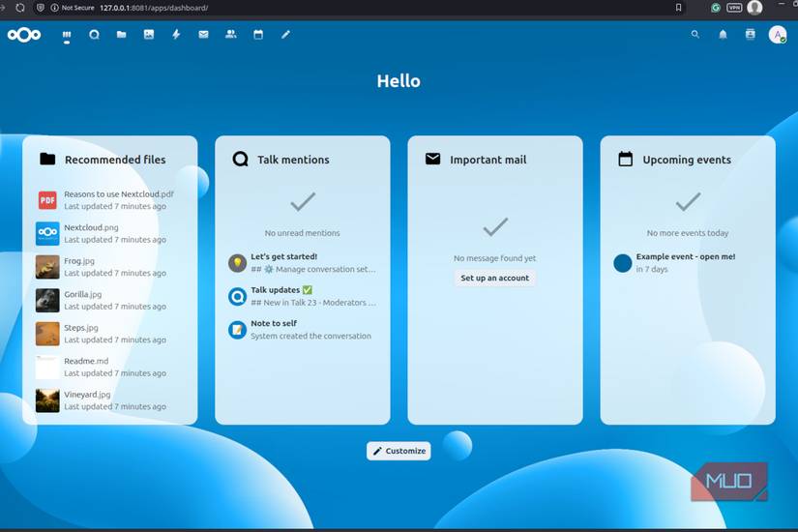The height and width of the screenshot is (532, 798).
Task: Open Gorilla.jpg file entry
Action: (110, 301)
